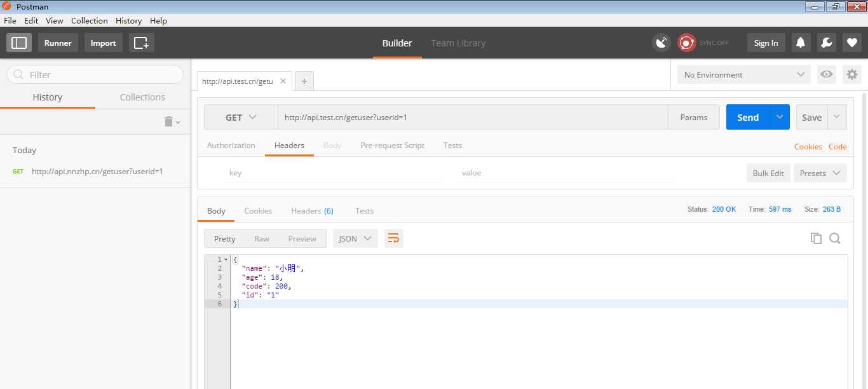Open the Pre-request Script tab
Screen dimensions: 868x389
[x=392, y=146]
